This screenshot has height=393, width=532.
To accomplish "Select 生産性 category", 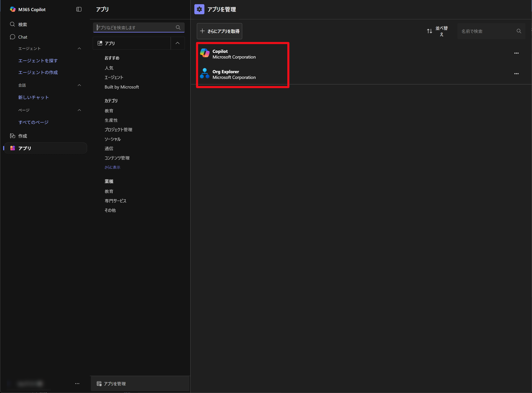I will click(x=111, y=120).
